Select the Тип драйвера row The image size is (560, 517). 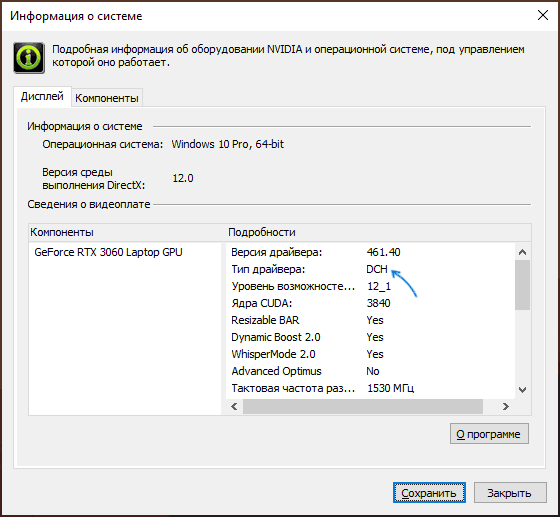click(x=370, y=269)
